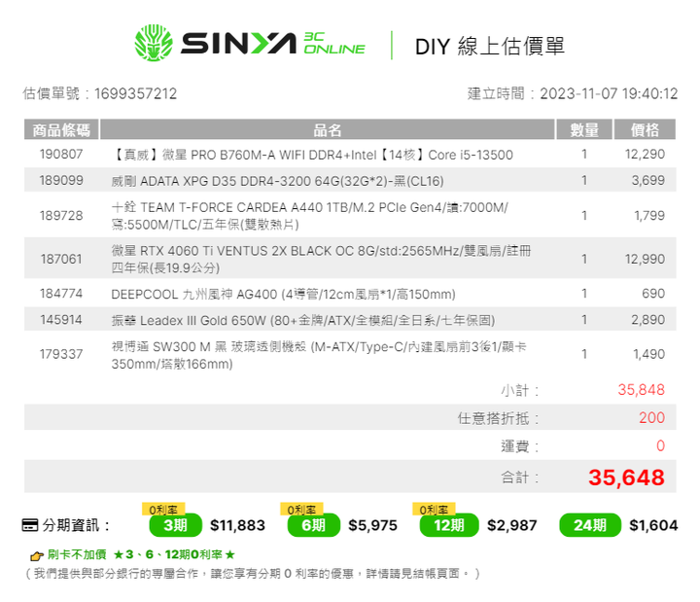Click the grey bank cooperation note at bottom

pyautogui.click(x=252, y=574)
